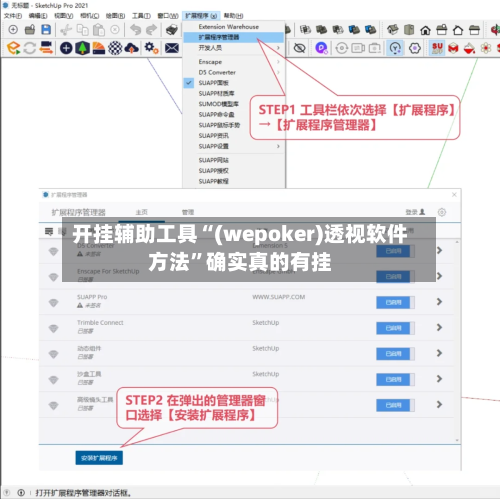Click the 登录 sign-in link
500x499 pixels.
click(x=415, y=212)
